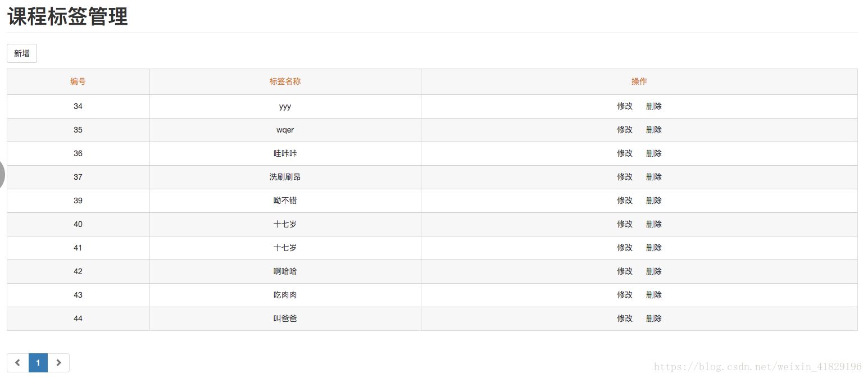Click 修改 for row 34 yyy
The image size is (868, 378).
point(625,106)
